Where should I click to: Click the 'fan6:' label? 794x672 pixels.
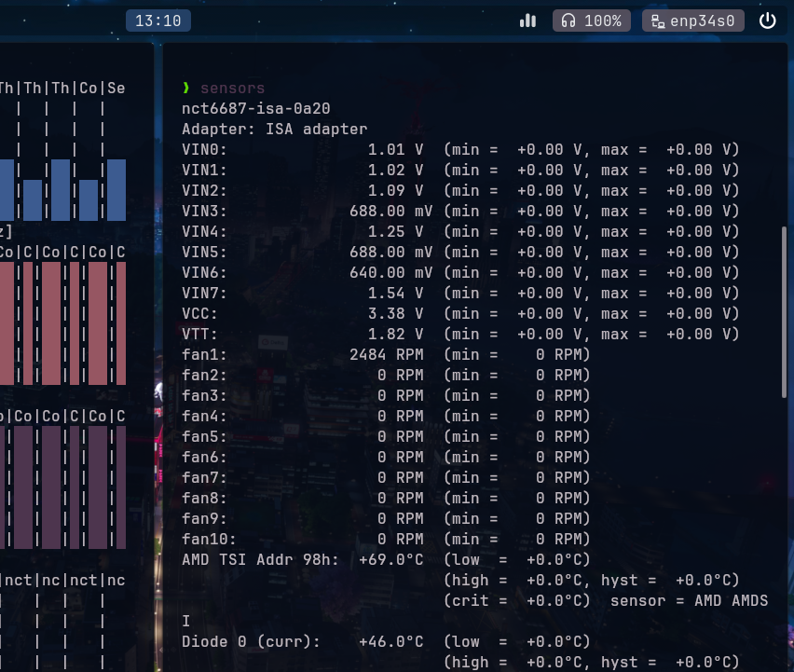204,458
